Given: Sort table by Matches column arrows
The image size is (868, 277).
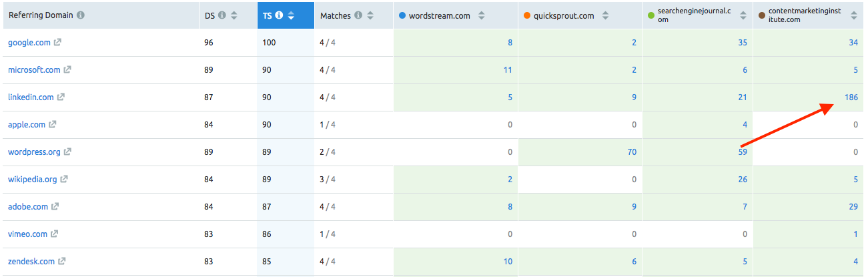Looking at the screenshot, I should tap(370, 15).
